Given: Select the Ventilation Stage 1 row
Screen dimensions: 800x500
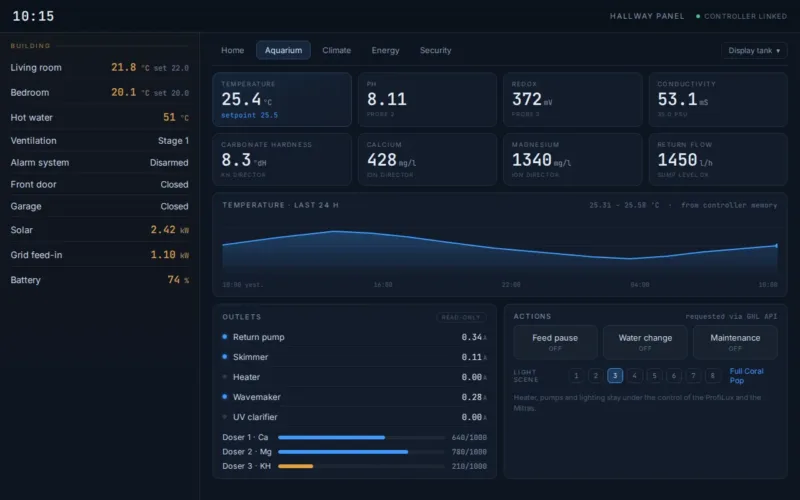Looking at the screenshot, I should pyautogui.click(x=99, y=140).
